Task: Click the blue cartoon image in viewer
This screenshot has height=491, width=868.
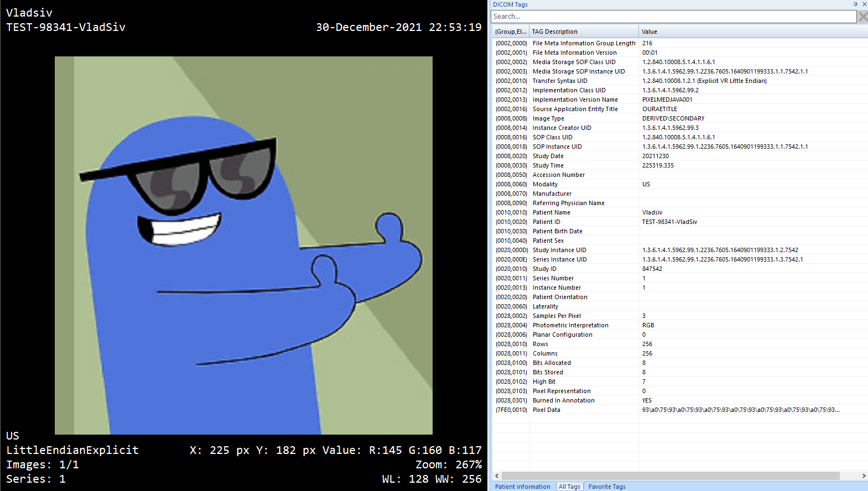Action: [243, 245]
